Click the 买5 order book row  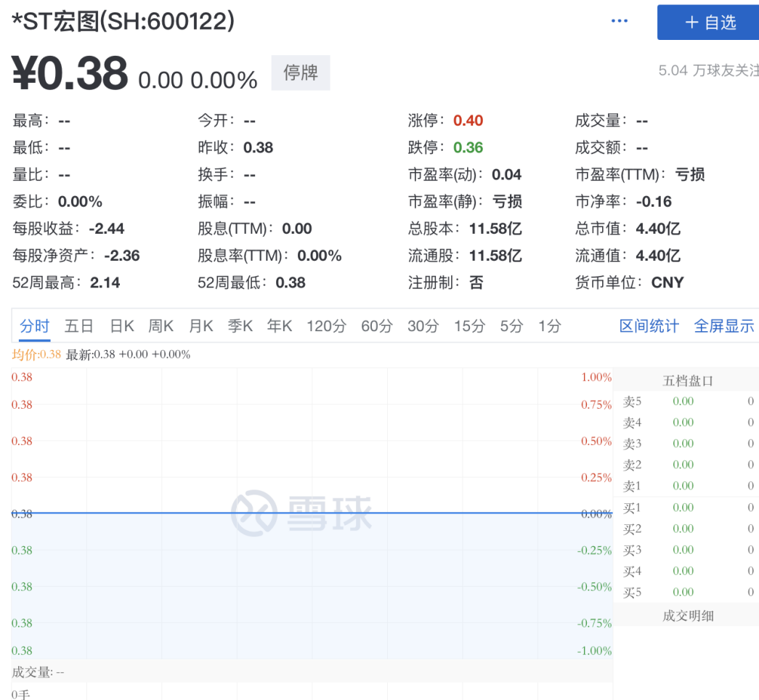[687, 592]
